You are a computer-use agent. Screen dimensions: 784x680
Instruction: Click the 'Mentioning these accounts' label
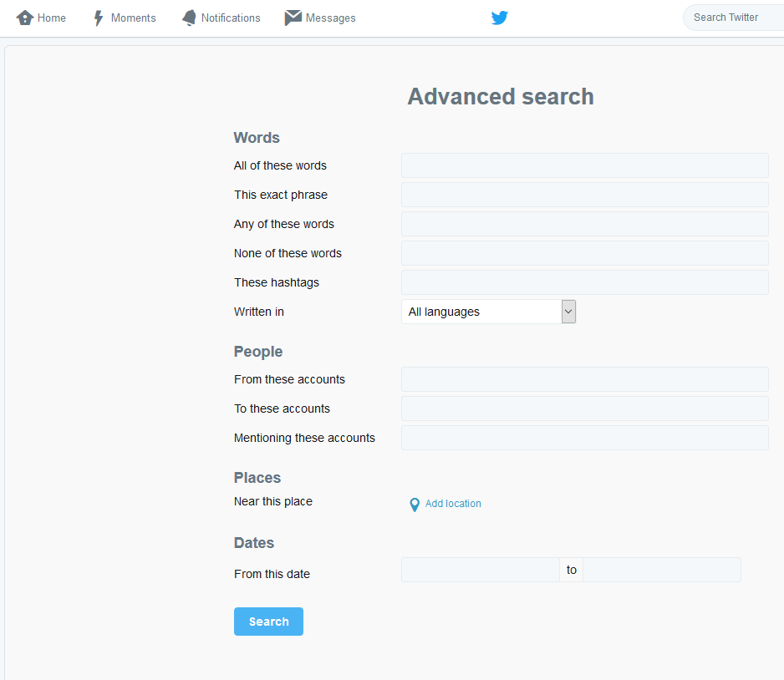coord(304,438)
